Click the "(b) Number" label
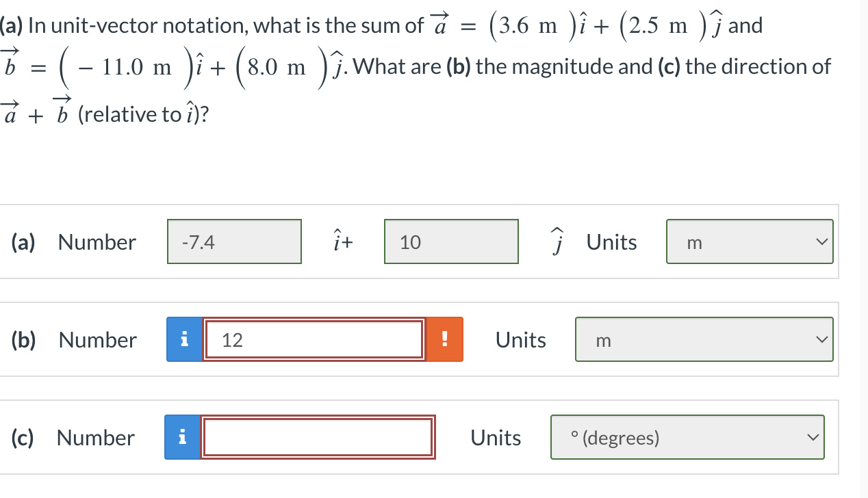Viewport: 868px width, 498px height. pyautogui.click(x=75, y=340)
